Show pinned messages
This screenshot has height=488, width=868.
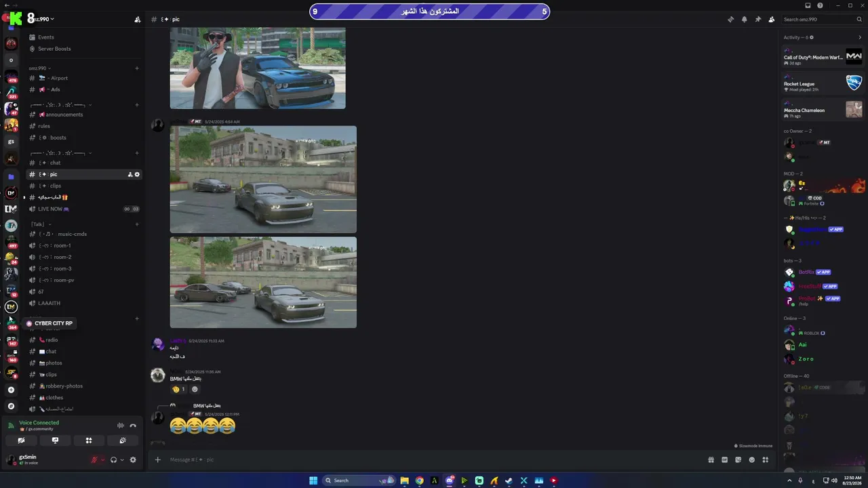[757, 19]
